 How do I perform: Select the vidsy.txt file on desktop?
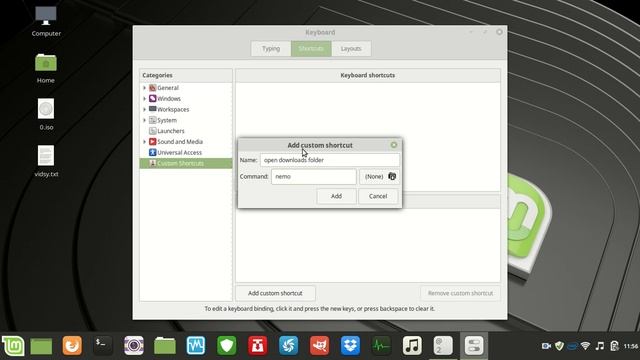pyautogui.click(x=46, y=162)
